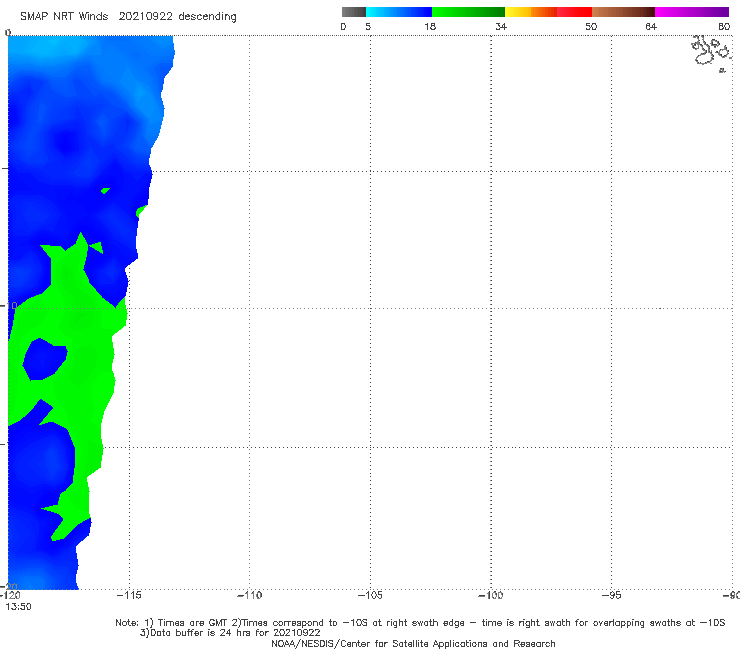Click the yellow-to-red segment of the color bar
The image size is (740, 650).
548,12
